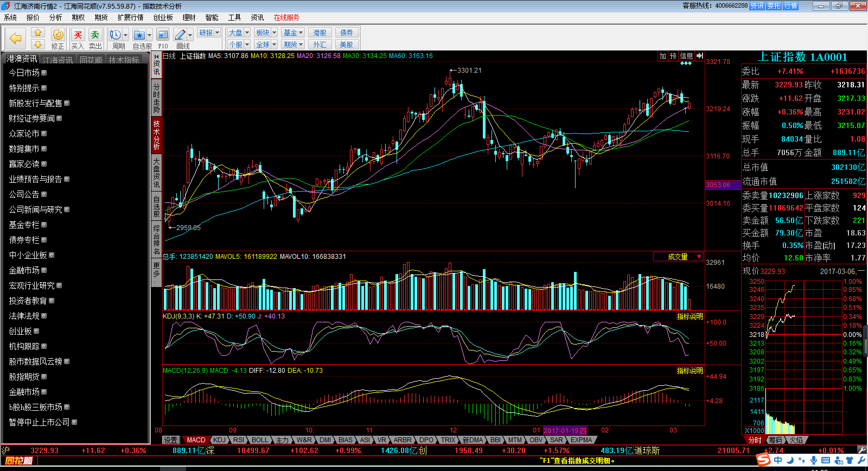
Task: Toggle the 加 overlay button on chart
Action: click(662, 56)
